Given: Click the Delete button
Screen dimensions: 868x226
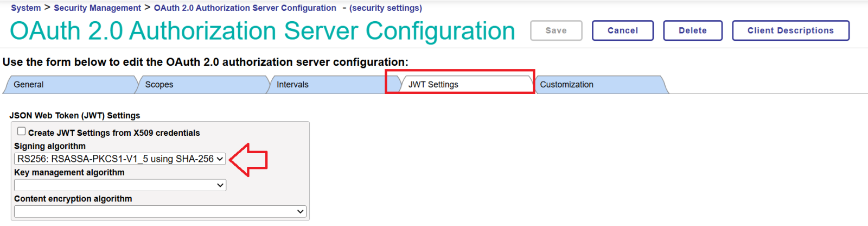Looking at the screenshot, I should pos(693,30).
